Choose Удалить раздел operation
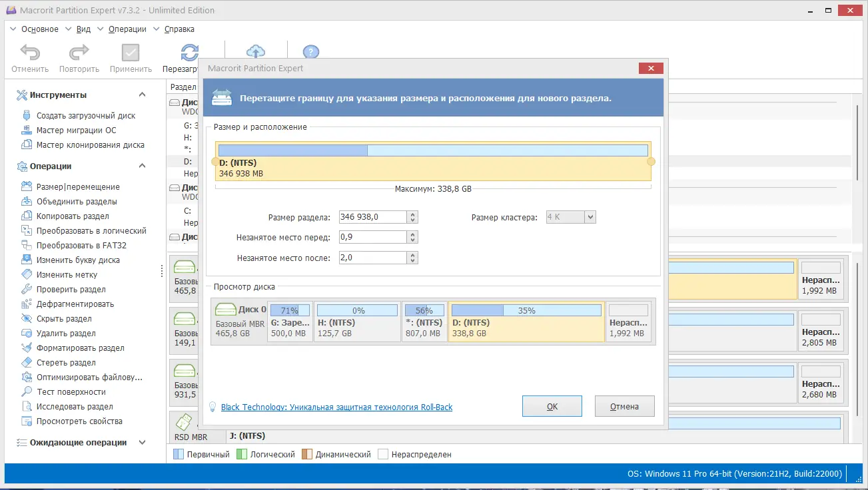Viewport: 868px width, 490px height. pyautogui.click(x=66, y=334)
